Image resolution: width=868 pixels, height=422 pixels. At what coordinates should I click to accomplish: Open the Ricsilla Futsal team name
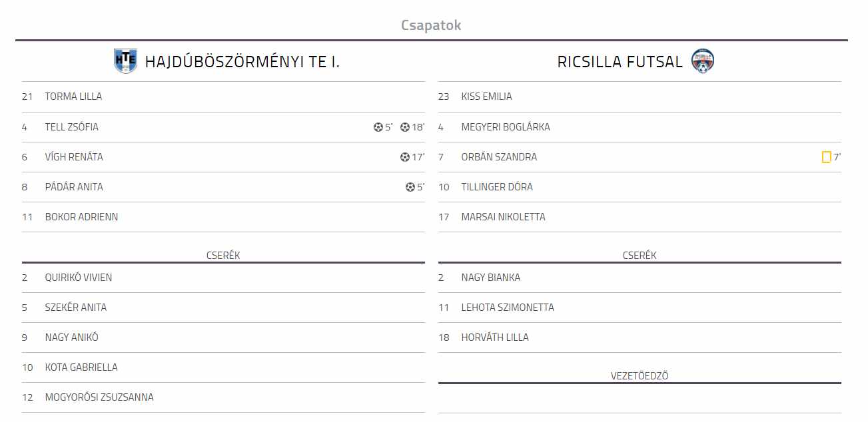click(x=620, y=62)
